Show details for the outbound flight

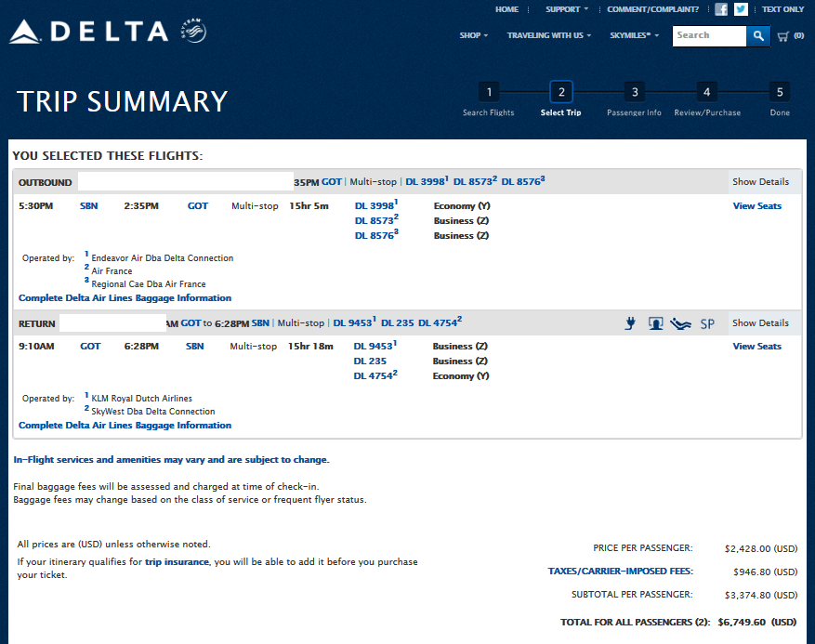(x=760, y=182)
